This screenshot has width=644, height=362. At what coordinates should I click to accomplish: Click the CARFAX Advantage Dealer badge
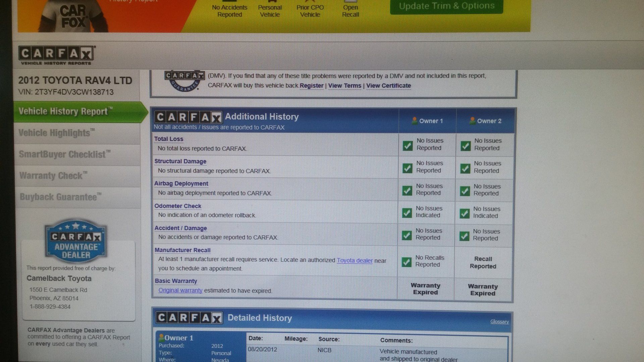coord(76,241)
